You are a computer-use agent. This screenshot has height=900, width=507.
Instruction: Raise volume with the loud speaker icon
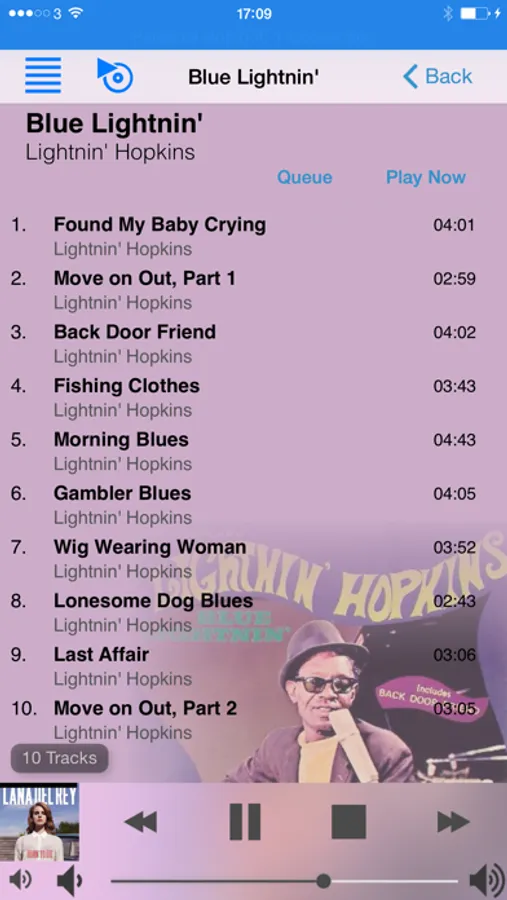486,880
